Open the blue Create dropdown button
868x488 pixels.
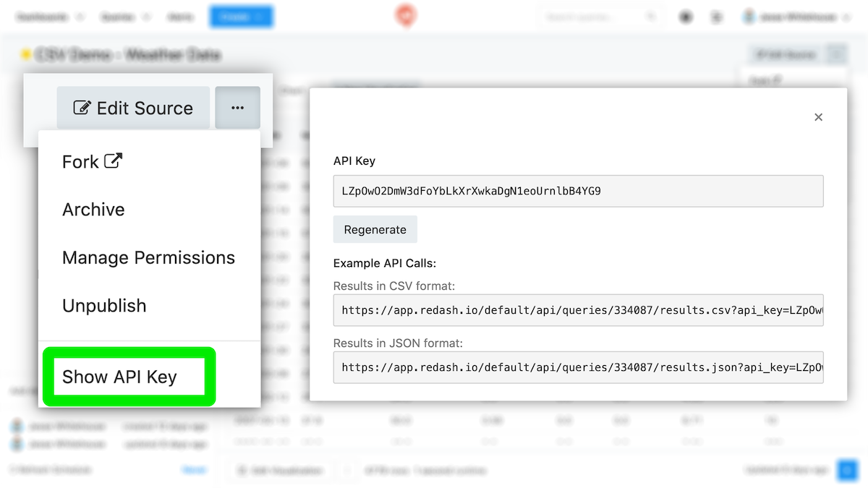click(241, 17)
